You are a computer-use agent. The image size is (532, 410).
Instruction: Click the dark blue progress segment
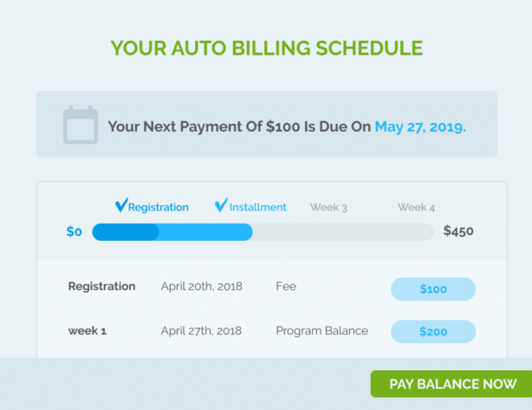click(126, 232)
